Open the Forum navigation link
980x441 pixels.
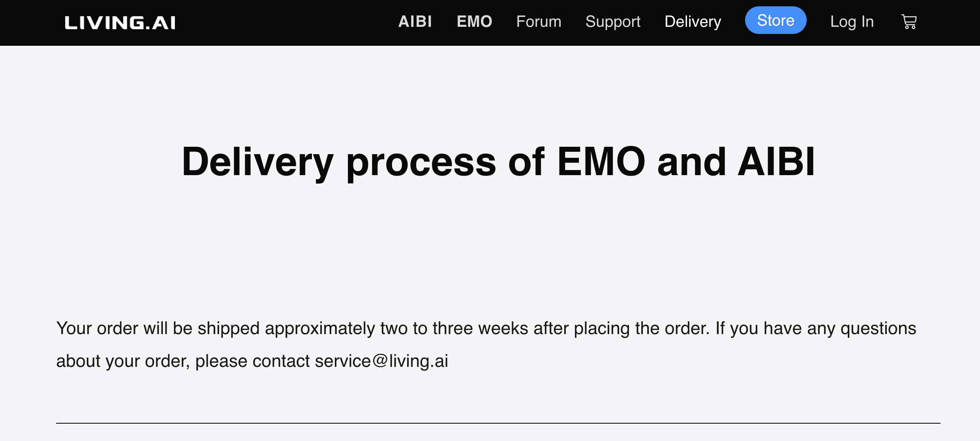[x=539, y=22]
